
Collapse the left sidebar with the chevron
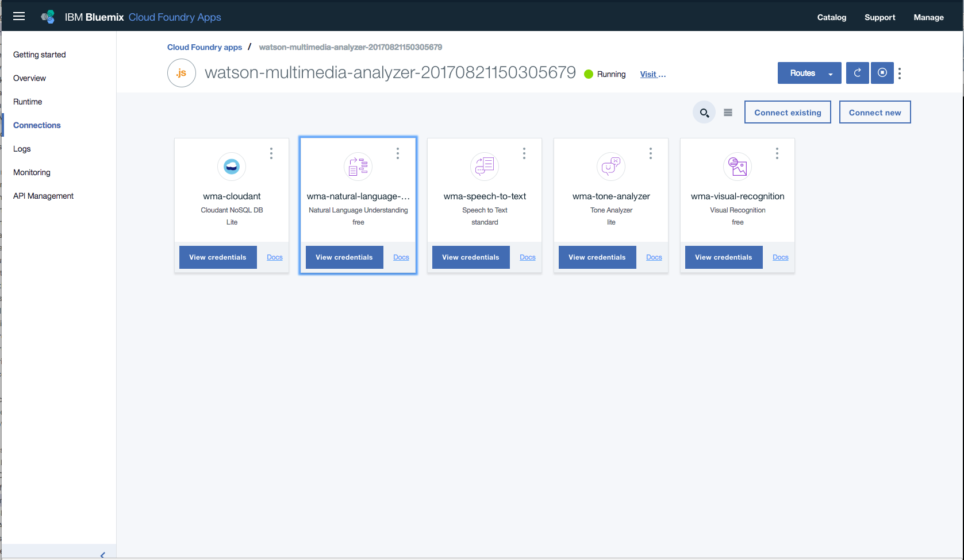click(x=103, y=555)
